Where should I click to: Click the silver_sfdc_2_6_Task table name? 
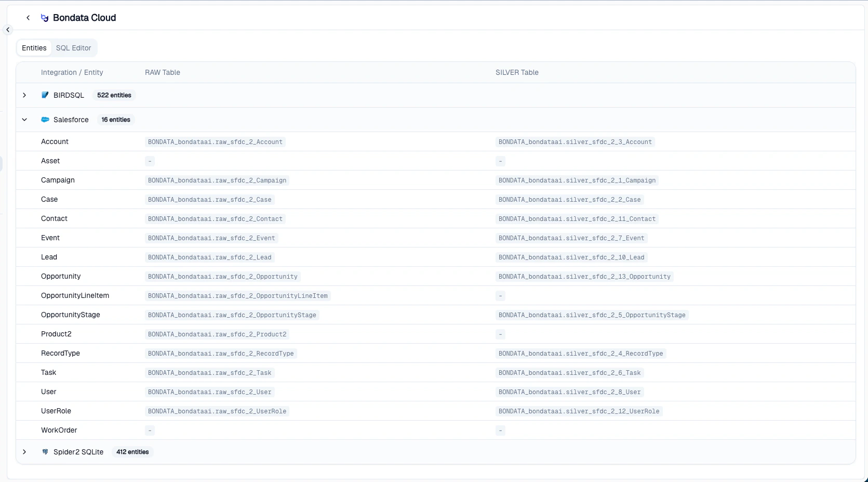tap(570, 373)
